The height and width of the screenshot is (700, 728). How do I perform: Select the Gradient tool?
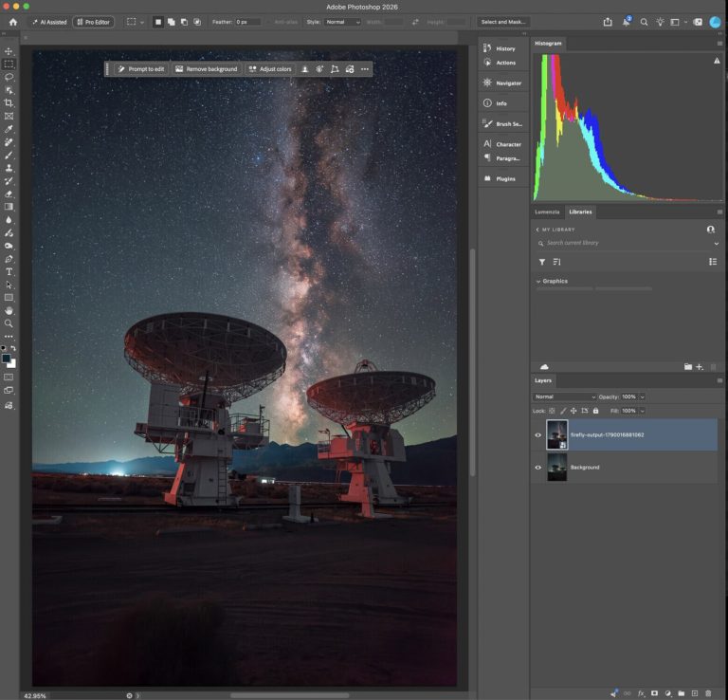[x=9, y=207]
